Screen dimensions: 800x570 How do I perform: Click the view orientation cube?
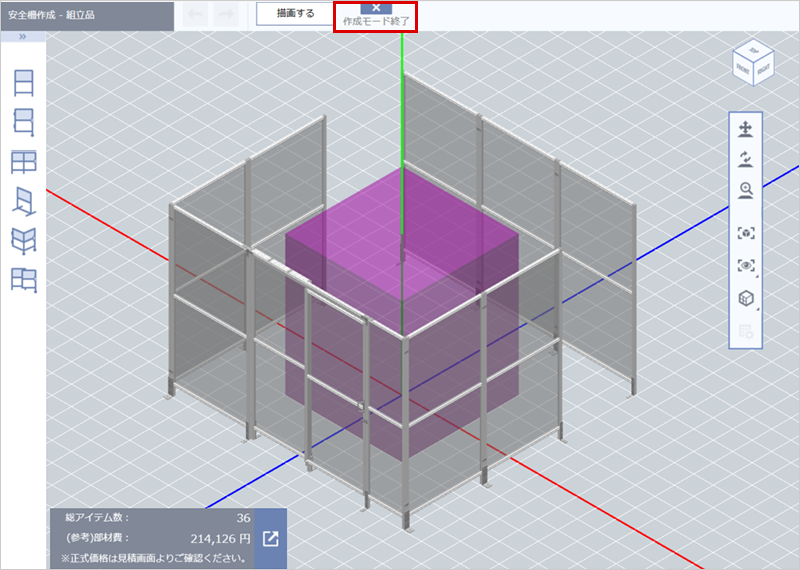[752, 61]
